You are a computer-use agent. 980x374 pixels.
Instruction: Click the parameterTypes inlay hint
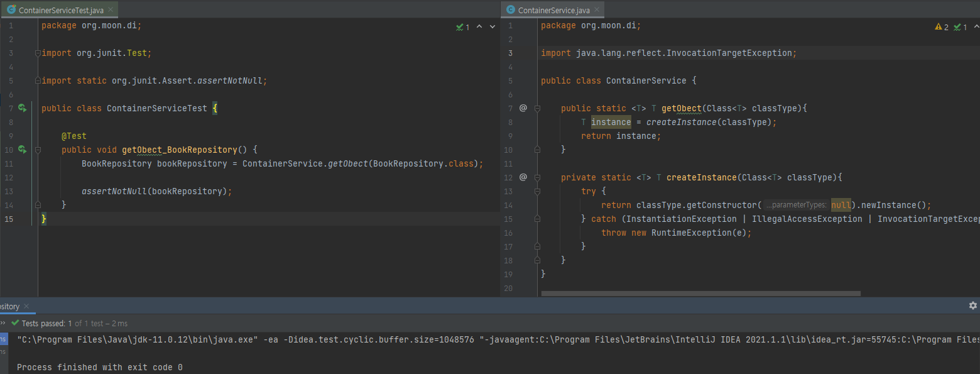point(796,205)
